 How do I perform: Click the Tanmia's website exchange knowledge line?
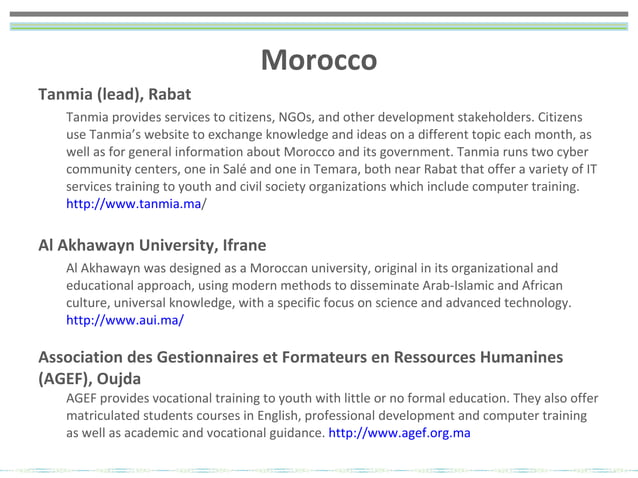click(x=329, y=134)
